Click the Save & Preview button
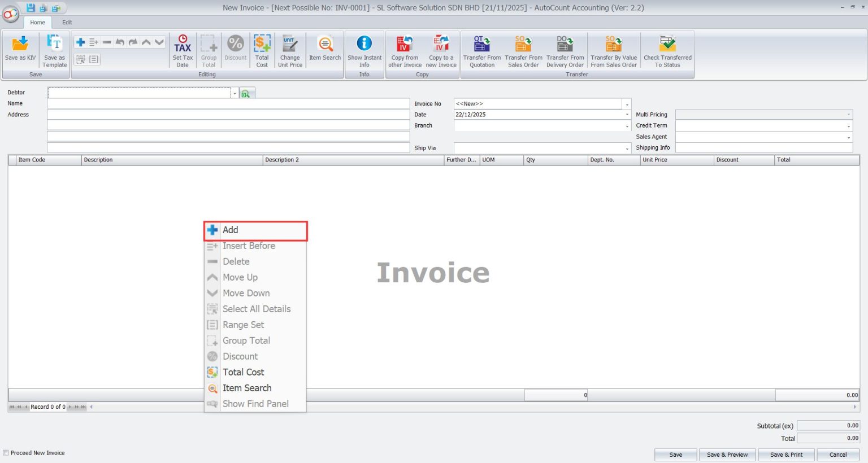868x463 pixels. click(727, 455)
